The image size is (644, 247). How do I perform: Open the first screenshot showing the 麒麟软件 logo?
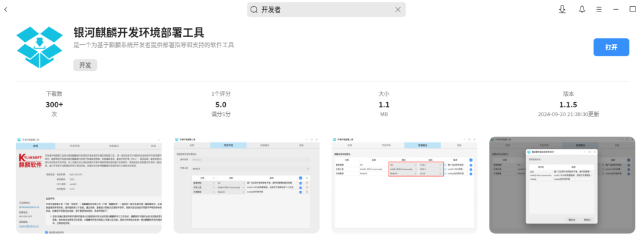(89, 185)
